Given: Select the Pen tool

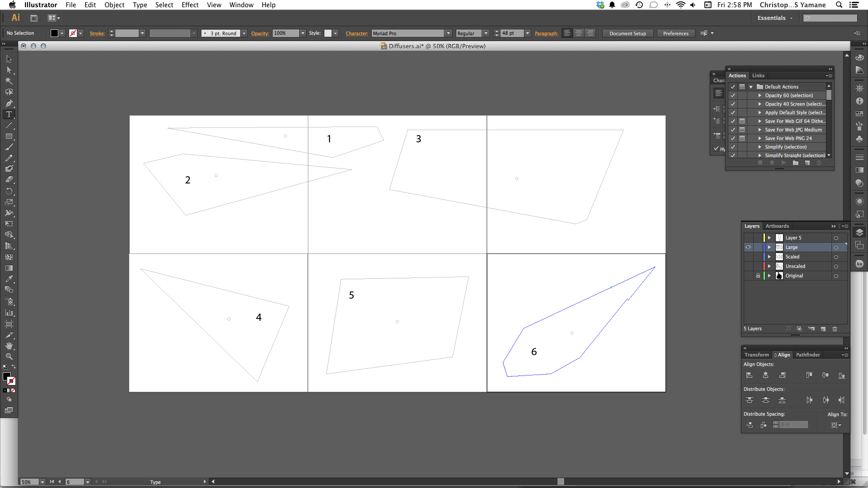Looking at the screenshot, I should pyautogui.click(x=9, y=103).
